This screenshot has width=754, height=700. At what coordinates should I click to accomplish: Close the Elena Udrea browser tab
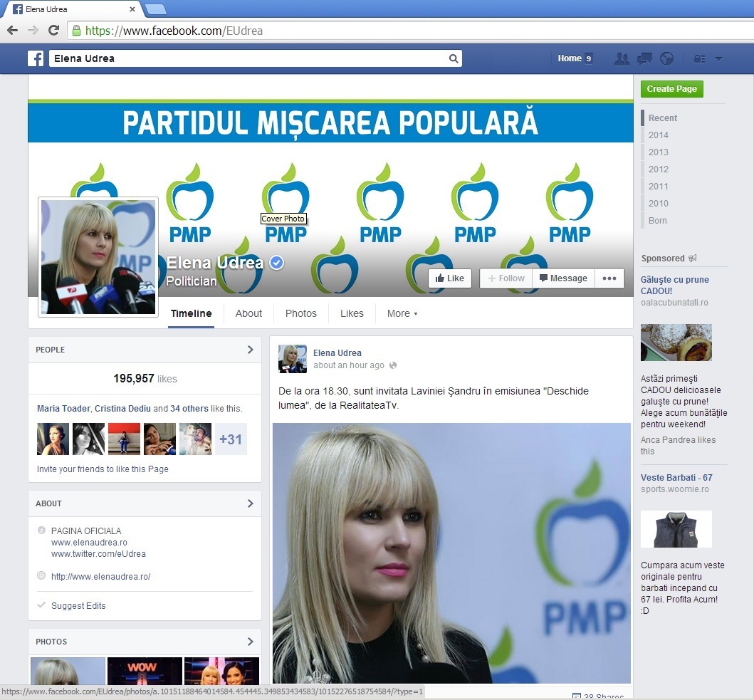(x=132, y=9)
